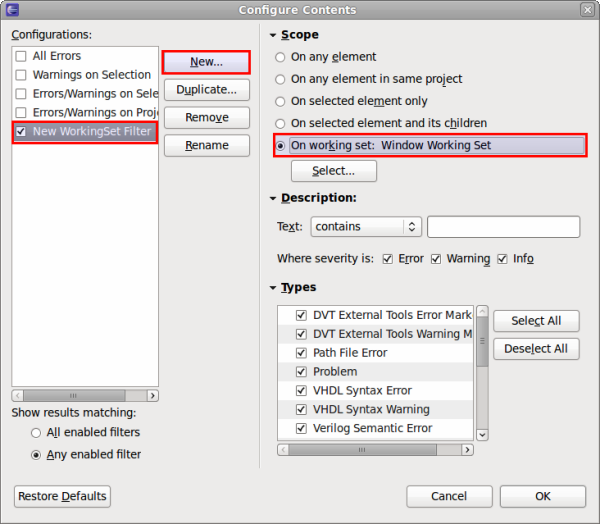Uncheck New WorkingSet Filter checkbox
This screenshot has height=524, width=600.
21,132
